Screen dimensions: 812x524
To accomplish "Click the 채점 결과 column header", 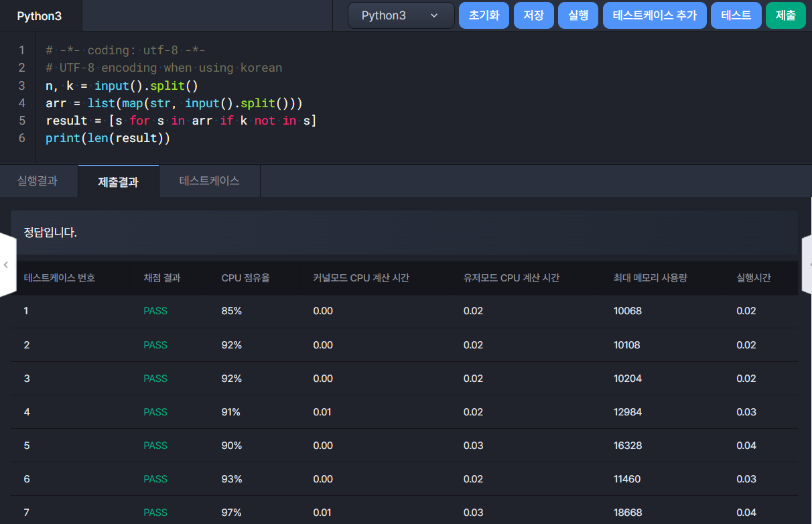I will pos(162,278).
